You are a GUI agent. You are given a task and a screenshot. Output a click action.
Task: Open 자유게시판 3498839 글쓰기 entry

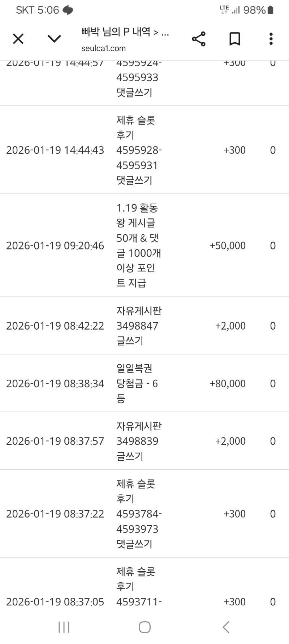pos(138,441)
